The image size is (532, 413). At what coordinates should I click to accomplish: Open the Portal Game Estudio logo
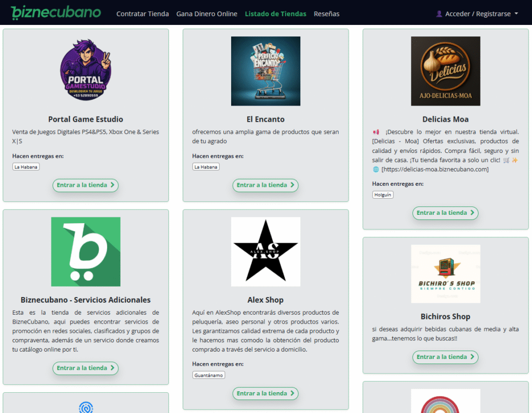86,70
